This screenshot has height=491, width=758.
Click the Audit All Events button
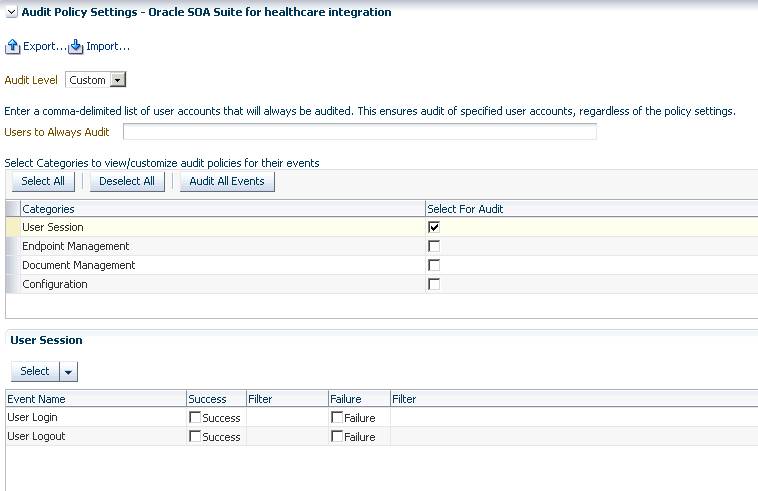(x=227, y=181)
